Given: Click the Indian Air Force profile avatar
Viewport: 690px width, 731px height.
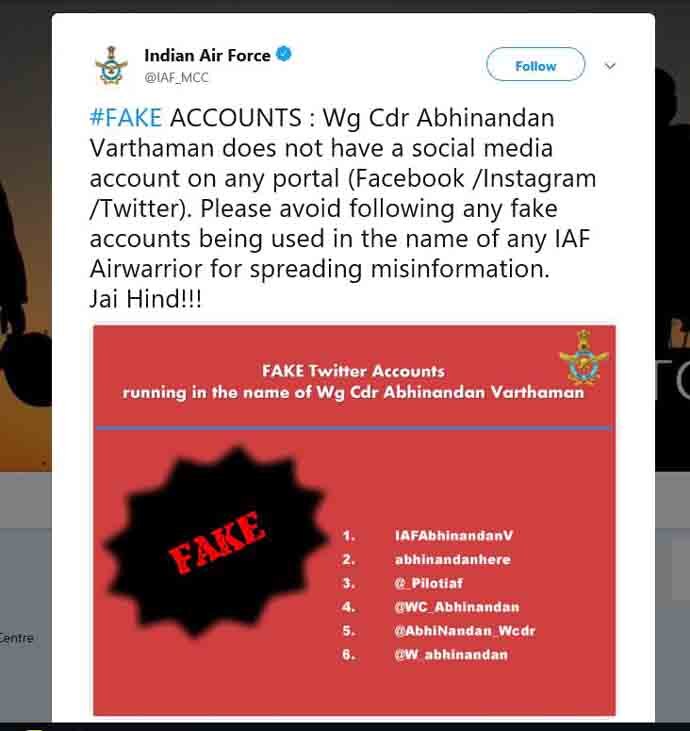Looking at the screenshot, I should [x=111, y=66].
